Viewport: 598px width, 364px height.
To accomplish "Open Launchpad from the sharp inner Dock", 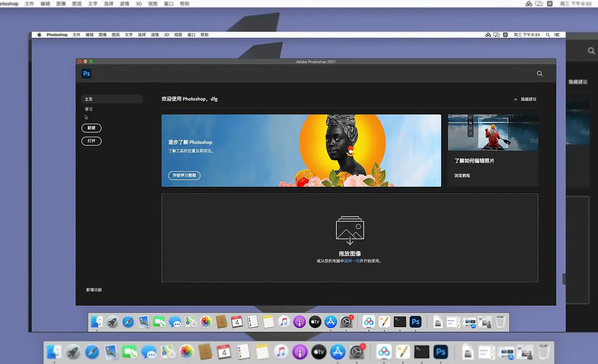I will pyautogui.click(x=112, y=322).
